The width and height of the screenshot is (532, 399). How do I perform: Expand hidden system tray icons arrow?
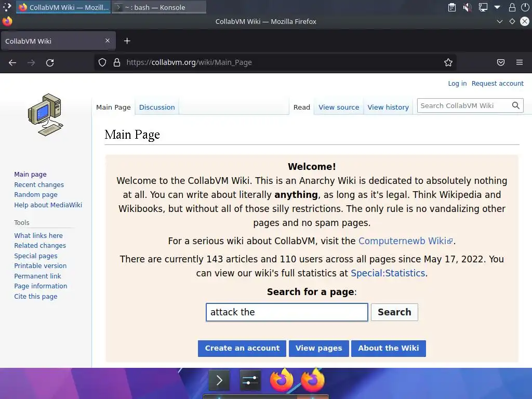pos(497,7)
